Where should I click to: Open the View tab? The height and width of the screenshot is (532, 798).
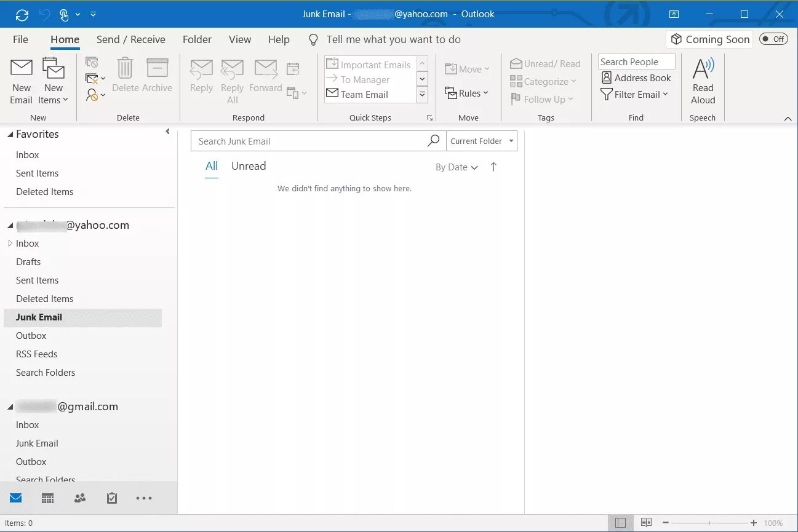tap(240, 39)
